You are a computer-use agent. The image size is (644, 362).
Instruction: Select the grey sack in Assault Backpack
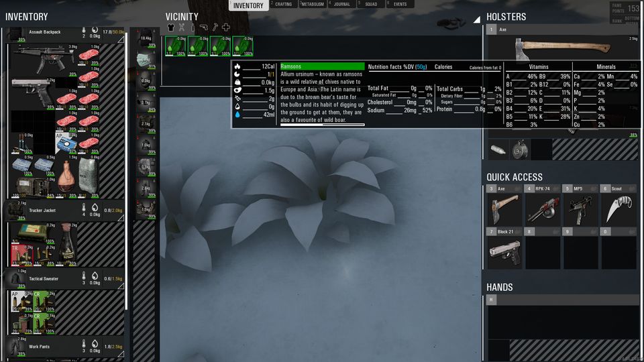(x=89, y=176)
